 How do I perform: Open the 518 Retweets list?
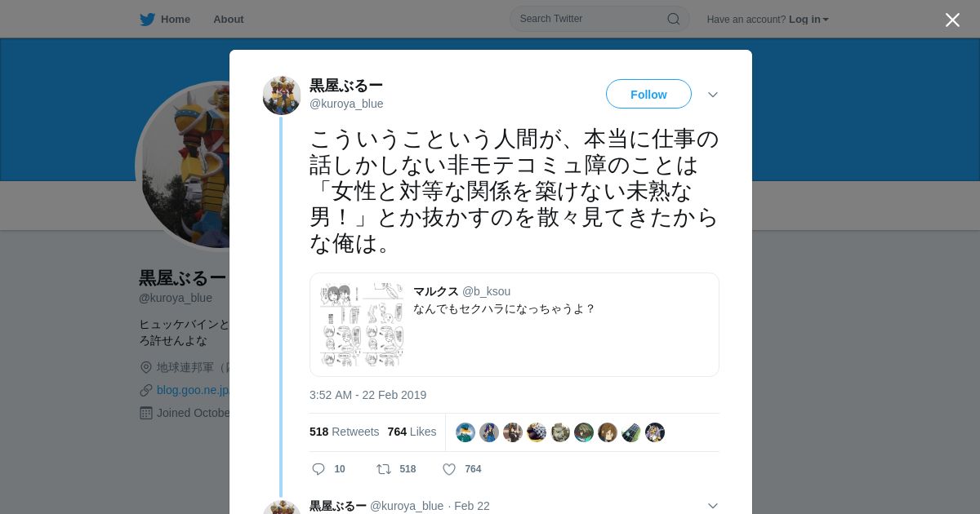coord(344,432)
